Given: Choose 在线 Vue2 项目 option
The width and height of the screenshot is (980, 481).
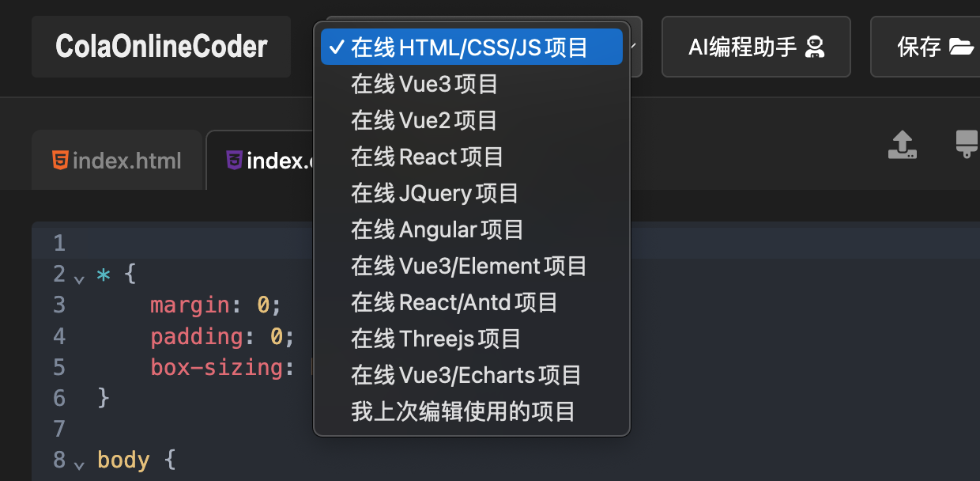Looking at the screenshot, I should pos(472,120).
